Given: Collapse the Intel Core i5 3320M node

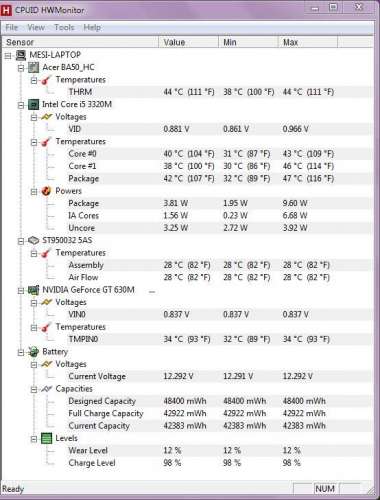Looking at the screenshot, I should pyautogui.click(x=21, y=105).
